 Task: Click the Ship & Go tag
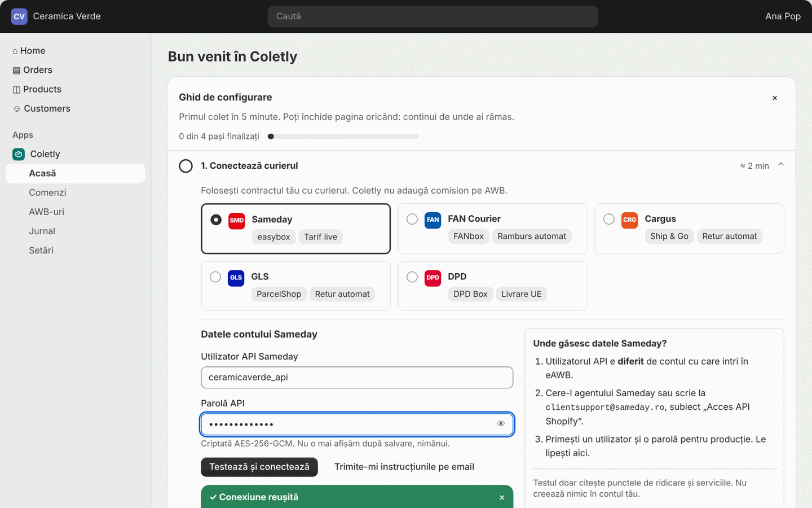tap(669, 236)
